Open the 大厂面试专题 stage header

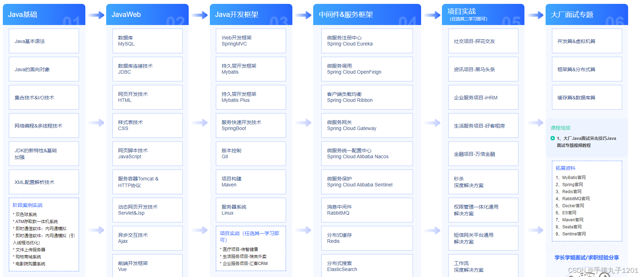[587, 14]
